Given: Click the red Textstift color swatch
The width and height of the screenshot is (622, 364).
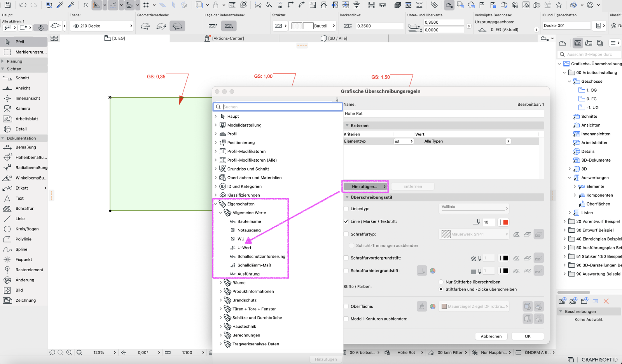Looking at the screenshot, I should tap(505, 222).
